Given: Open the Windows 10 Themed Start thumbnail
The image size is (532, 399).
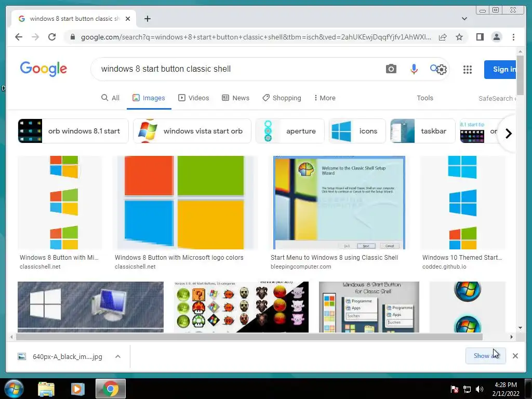Looking at the screenshot, I should coord(462,203).
